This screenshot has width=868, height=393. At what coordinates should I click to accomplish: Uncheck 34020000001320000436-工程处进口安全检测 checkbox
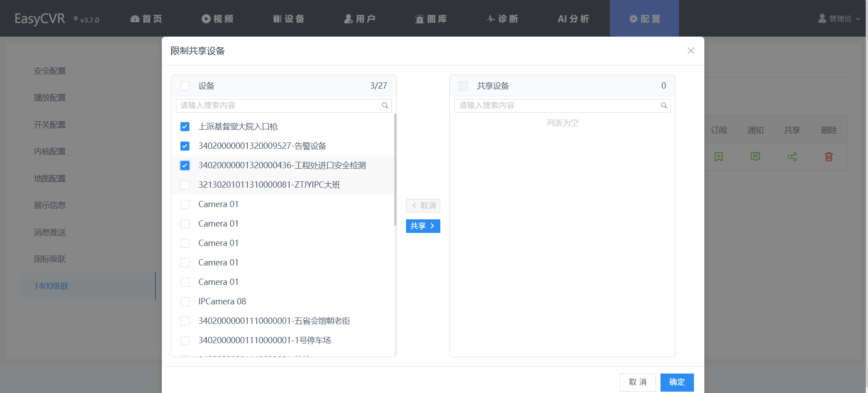[x=185, y=166]
